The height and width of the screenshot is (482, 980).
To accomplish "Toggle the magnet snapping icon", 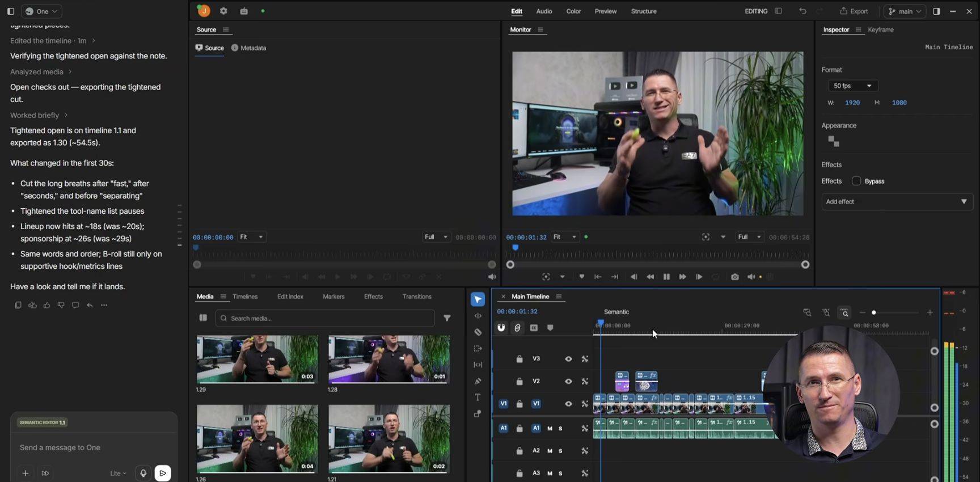I will click(x=501, y=328).
